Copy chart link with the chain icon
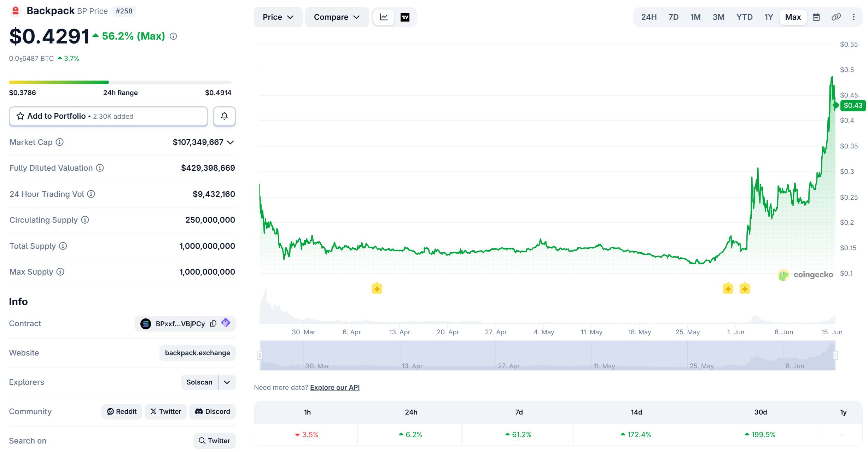Image resolution: width=868 pixels, height=452 pixels. 836,17
